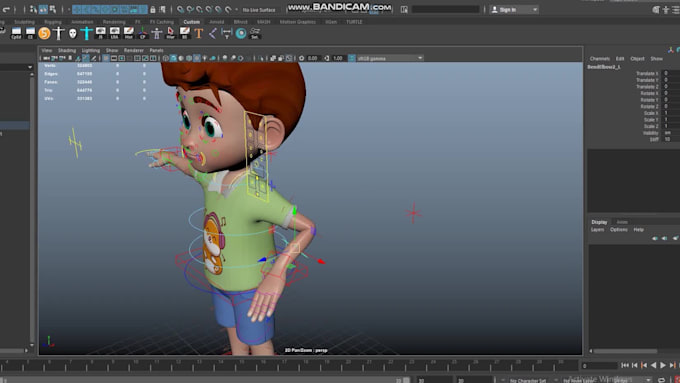
Task: Switch to the Animation shelf tab
Action: pyautogui.click(x=82, y=22)
